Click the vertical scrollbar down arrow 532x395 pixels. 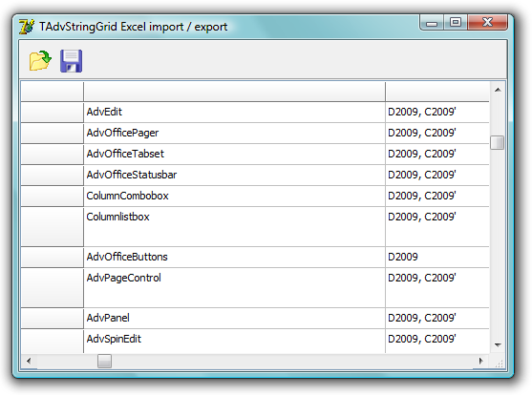498,344
